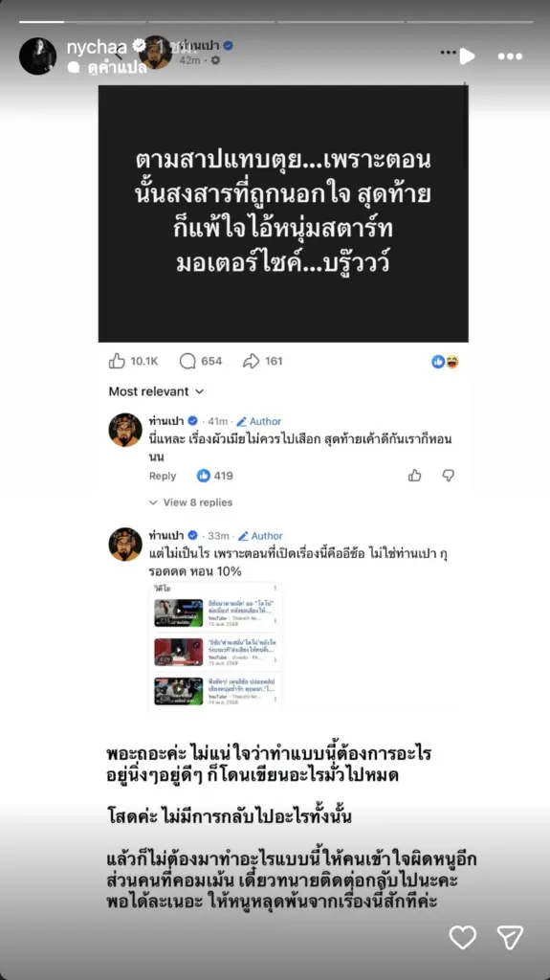Share story using the paper plane icon
Viewport: 550px width, 980px height.
pos(510,937)
